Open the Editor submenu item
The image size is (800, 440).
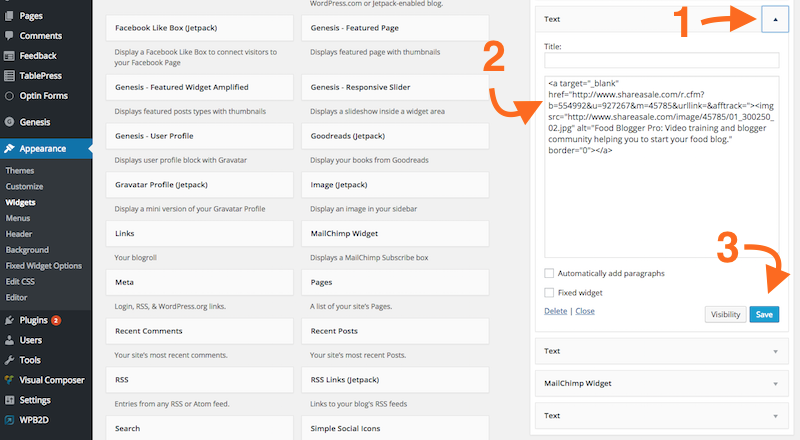click(16, 297)
